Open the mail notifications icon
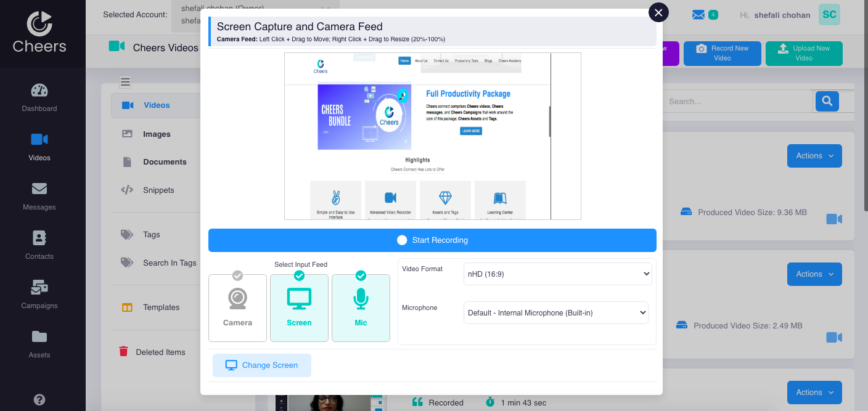The height and width of the screenshot is (411, 868). (698, 15)
